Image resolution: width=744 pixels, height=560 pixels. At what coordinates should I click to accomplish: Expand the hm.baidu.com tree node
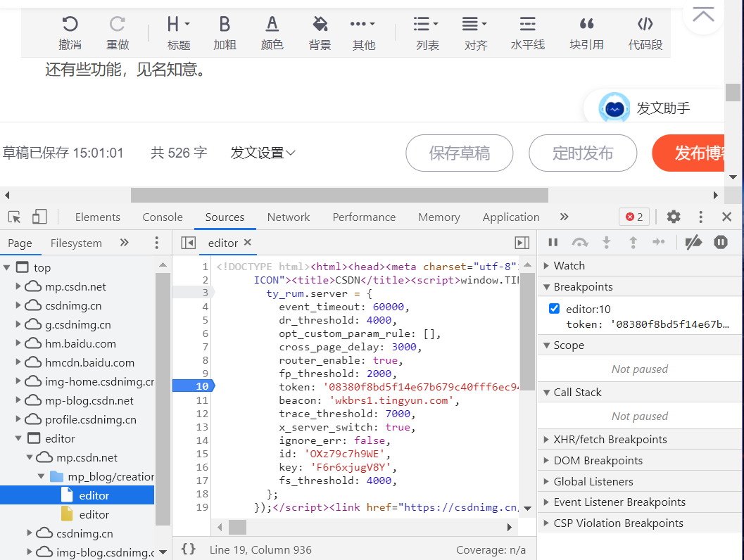[x=18, y=343]
